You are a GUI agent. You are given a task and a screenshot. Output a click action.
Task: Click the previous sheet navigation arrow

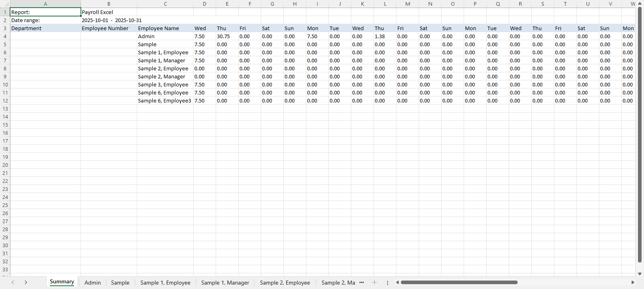tap(13, 283)
